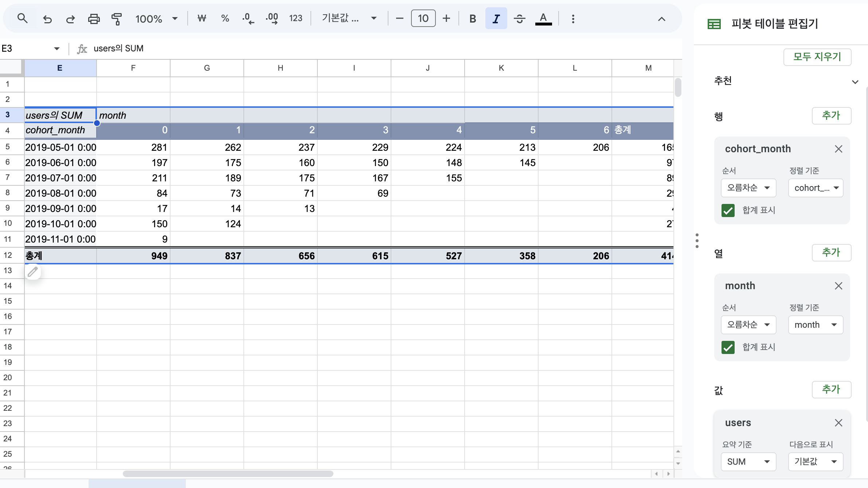Click the font size input field

pyautogui.click(x=423, y=19)
